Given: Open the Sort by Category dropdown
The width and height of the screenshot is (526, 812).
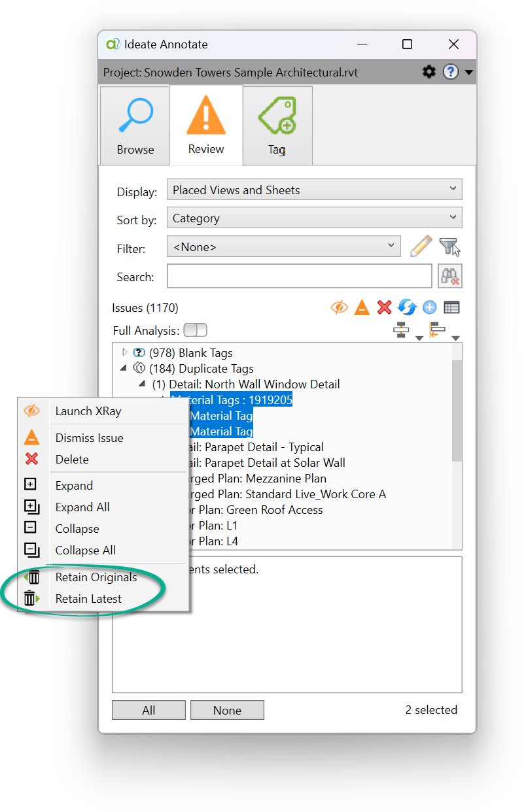Looking at the screenshot, I should click(315, 218).
